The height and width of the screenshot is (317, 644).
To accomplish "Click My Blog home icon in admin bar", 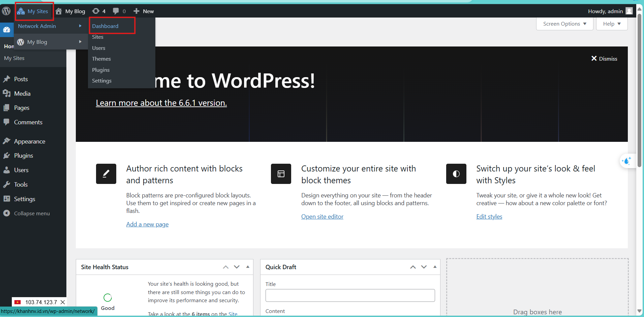I will coord(59,11).
